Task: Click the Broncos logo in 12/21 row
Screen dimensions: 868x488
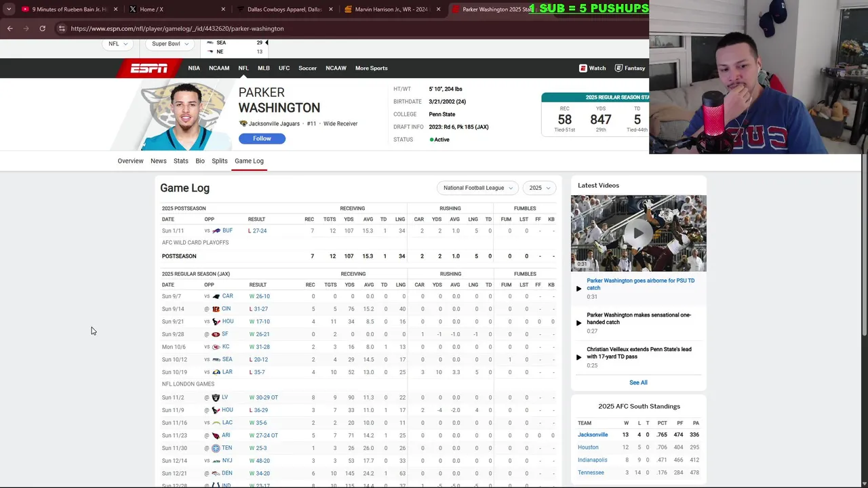Action: (216, 474)
